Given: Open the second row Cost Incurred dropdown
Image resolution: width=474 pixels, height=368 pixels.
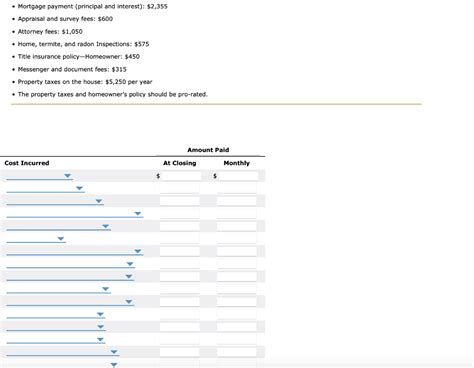Looking at the screenshot, I should (45, 188).
